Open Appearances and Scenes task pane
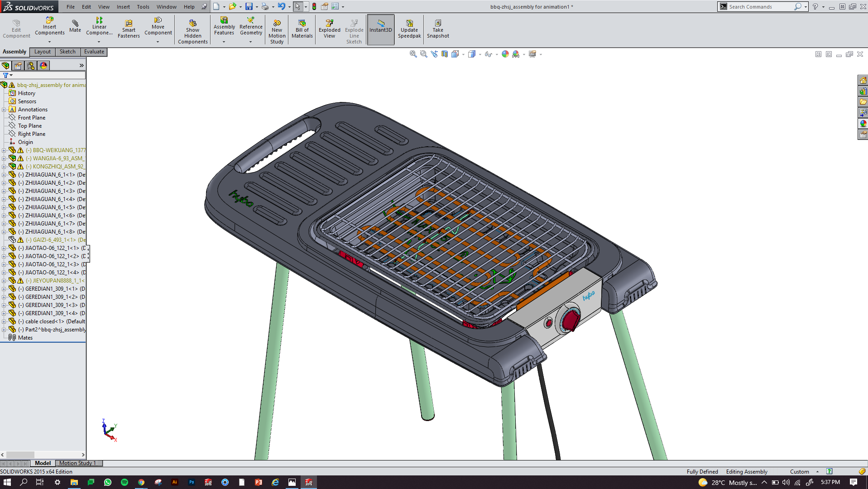The width and height of the screenshot is (868, 489). tap(863, 124)
